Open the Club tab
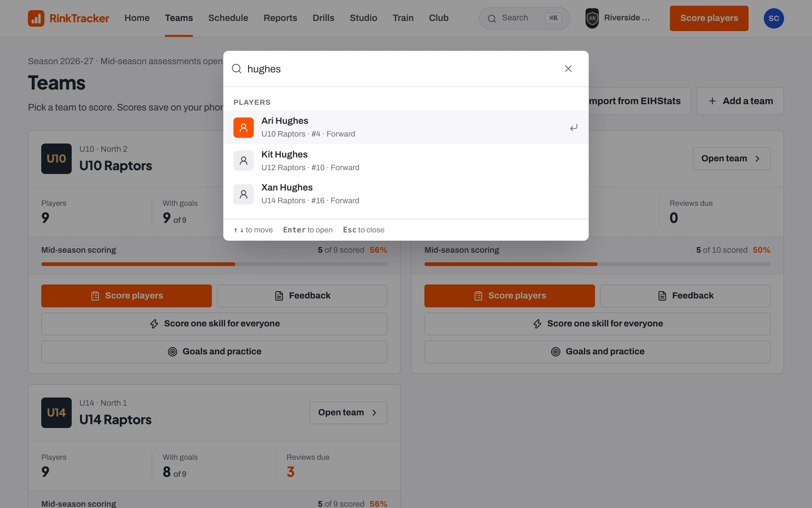 click(x=439, y=18)
